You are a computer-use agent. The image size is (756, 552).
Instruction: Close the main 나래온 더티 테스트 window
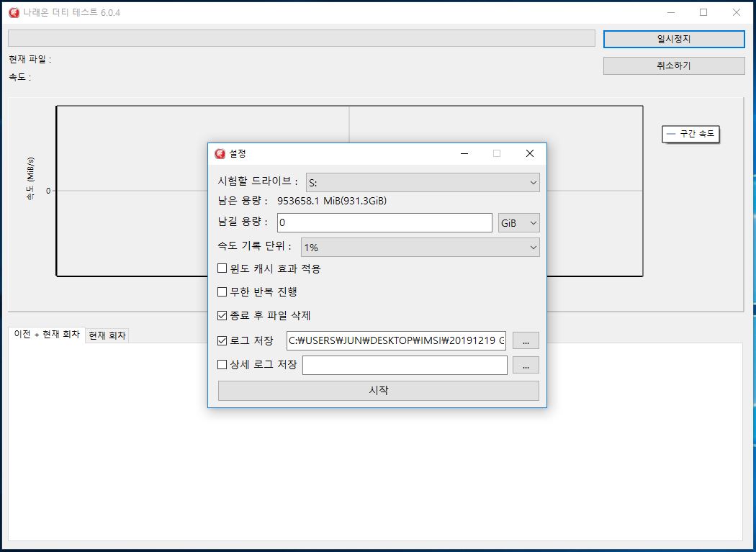(737, 12)
